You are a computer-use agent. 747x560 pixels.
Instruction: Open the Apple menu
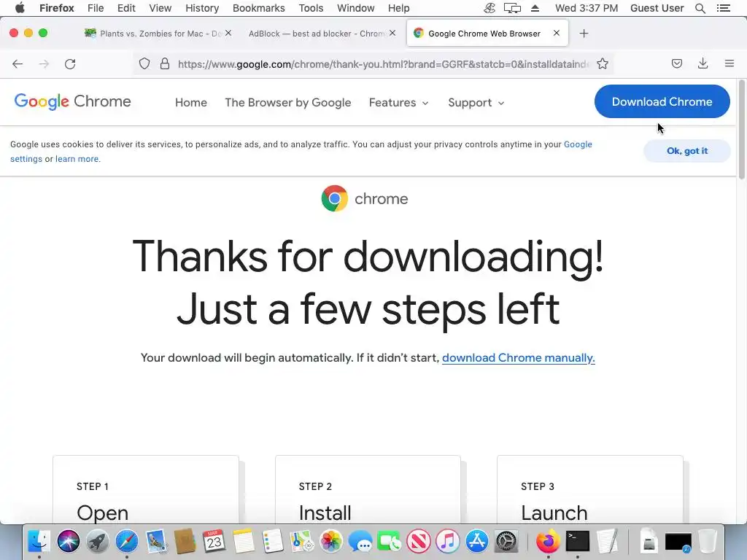(20, 7)
